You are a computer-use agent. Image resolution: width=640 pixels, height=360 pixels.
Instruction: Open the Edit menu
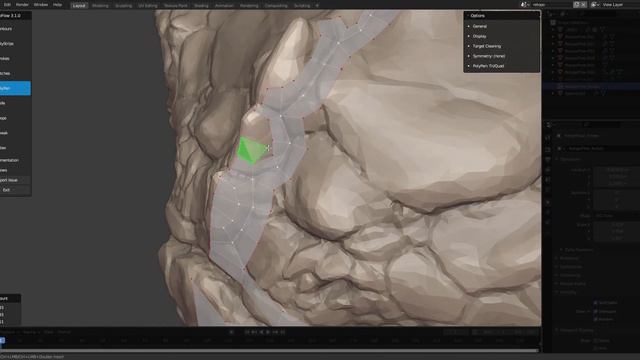coord(7,5)
